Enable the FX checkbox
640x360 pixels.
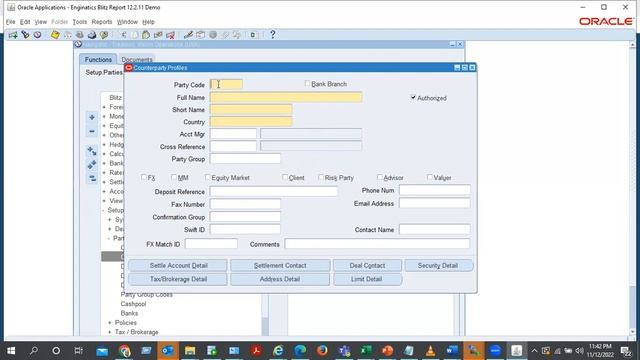[144, 177]
